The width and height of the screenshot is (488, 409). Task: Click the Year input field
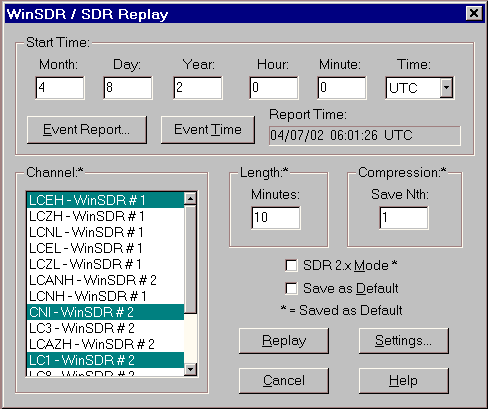pos(198,88)
